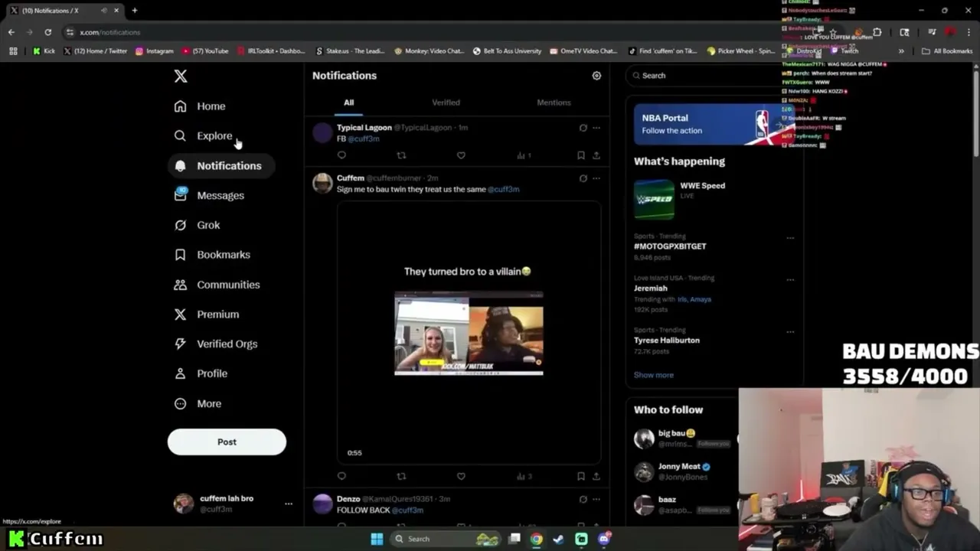The width and height of the screenshot is (980, 551).
Task: Bookmark the Typical Lagoon post
Action: point(581,155)
